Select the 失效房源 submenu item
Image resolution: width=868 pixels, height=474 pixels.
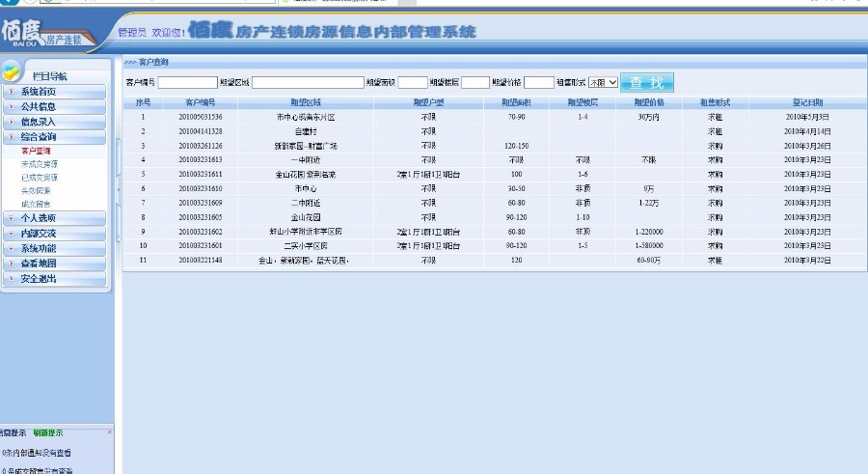click(36, 191)
